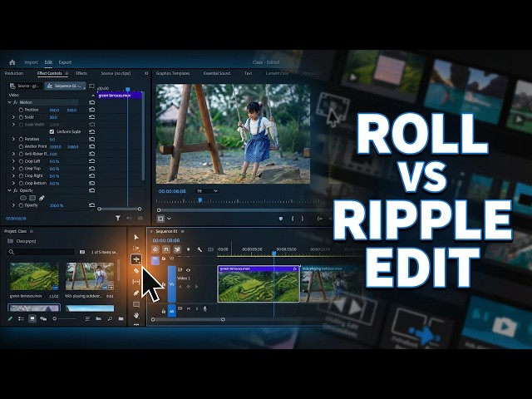Screen dimensions: 532x399
Task: Create rectangle mask under Opacity
Action: [32, 198]
